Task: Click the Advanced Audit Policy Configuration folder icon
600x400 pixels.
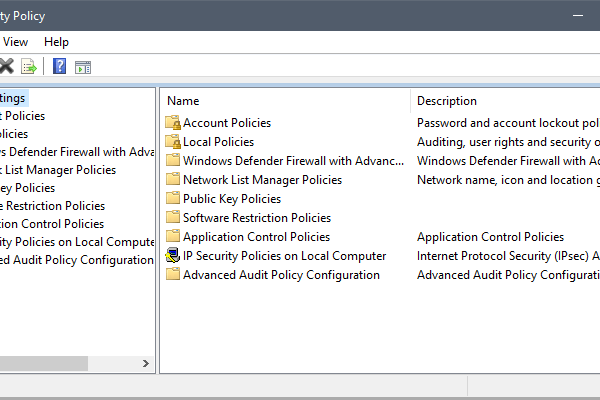Action: (173, 274)
